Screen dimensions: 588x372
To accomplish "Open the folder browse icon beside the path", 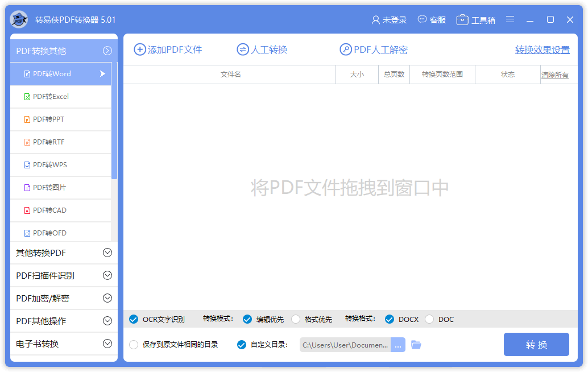I will point(416,344).
